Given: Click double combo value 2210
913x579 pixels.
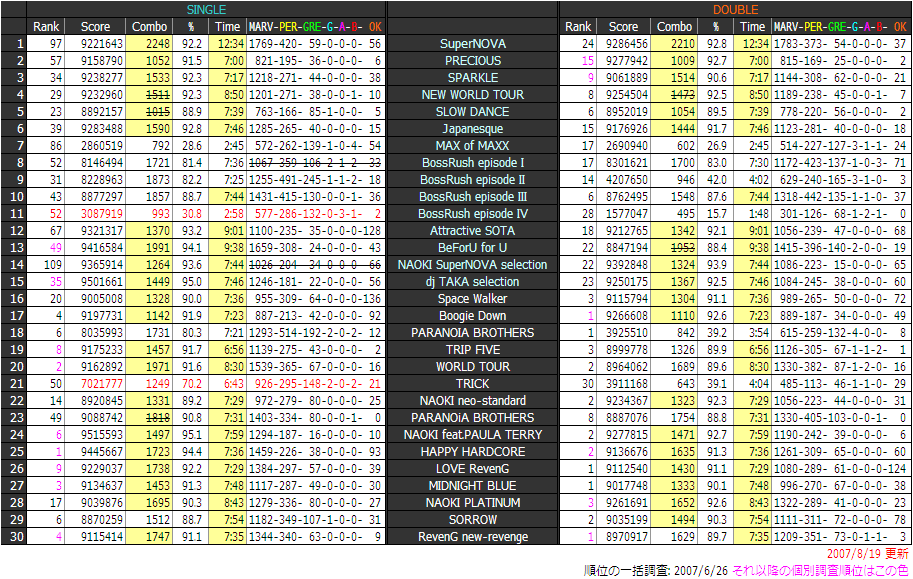Looking at the screenshot, I should 683,44.
